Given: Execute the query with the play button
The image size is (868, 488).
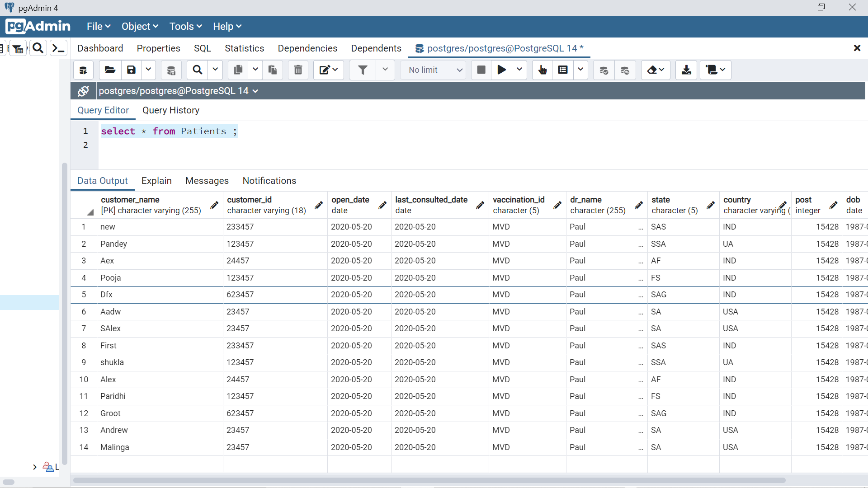Looking at the screenshot, I should 501,70.
